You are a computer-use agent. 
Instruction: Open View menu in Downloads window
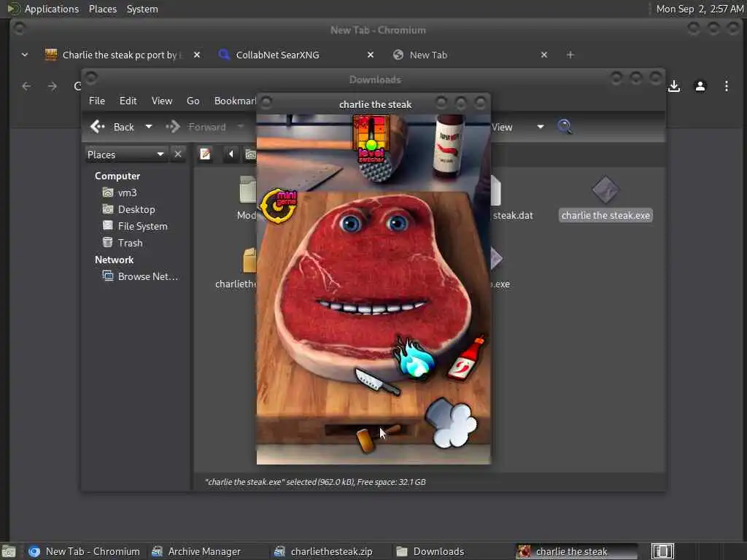[162, 101]
